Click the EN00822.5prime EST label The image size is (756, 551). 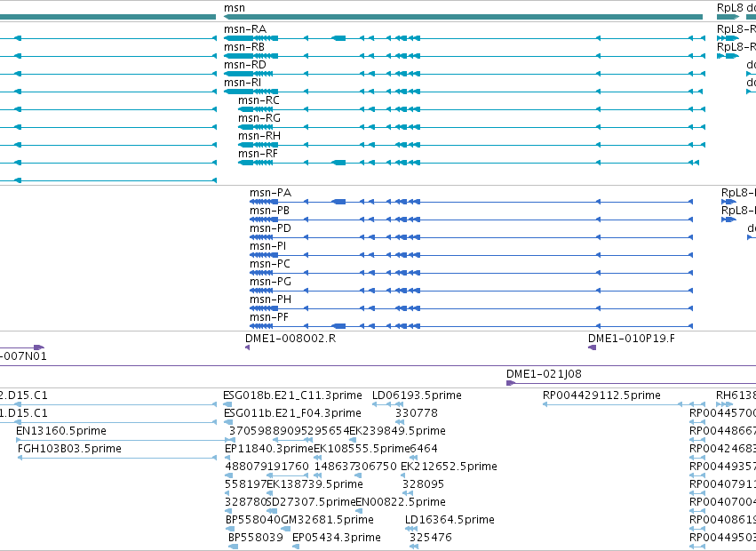pos(401,503)
